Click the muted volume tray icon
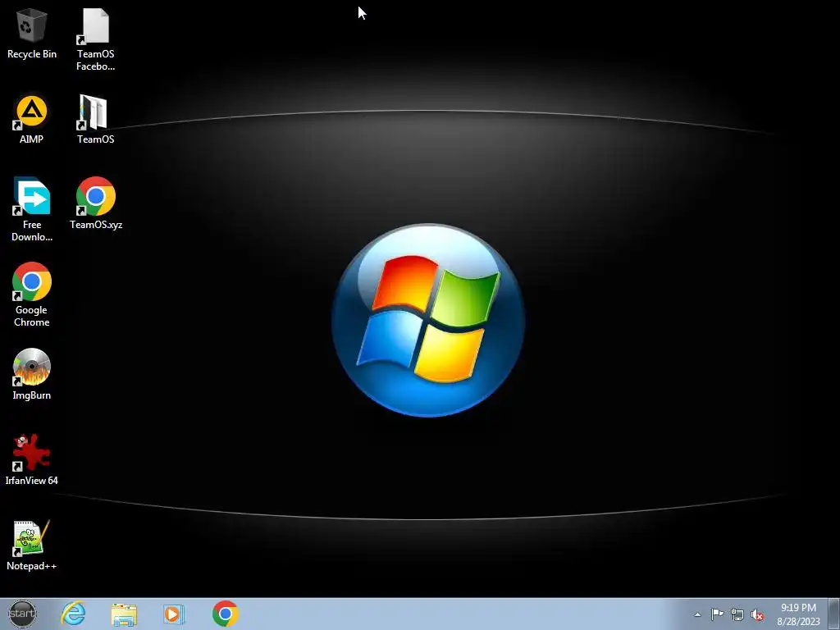The image size is (840, 630). 757,614
